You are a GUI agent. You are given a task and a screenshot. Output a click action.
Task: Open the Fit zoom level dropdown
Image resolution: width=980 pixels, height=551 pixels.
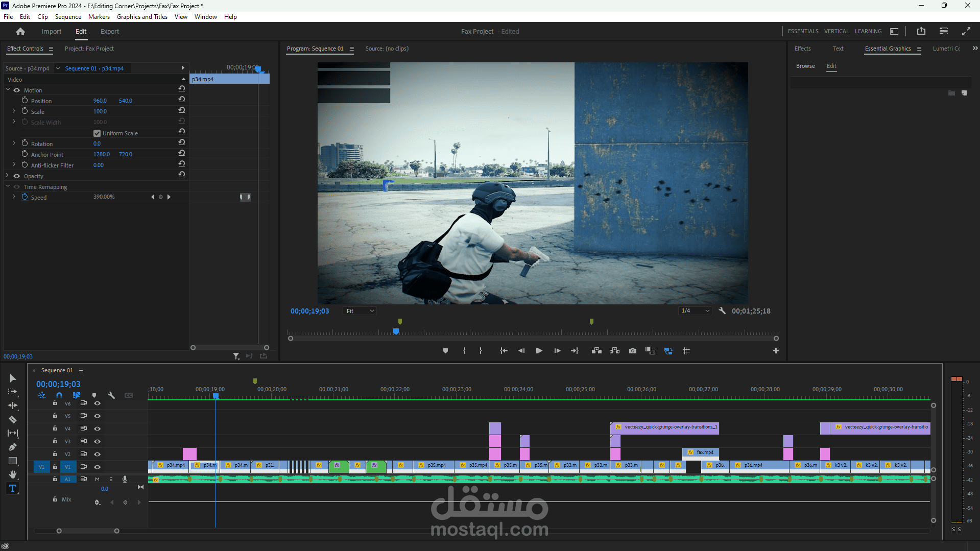(360, 311)
